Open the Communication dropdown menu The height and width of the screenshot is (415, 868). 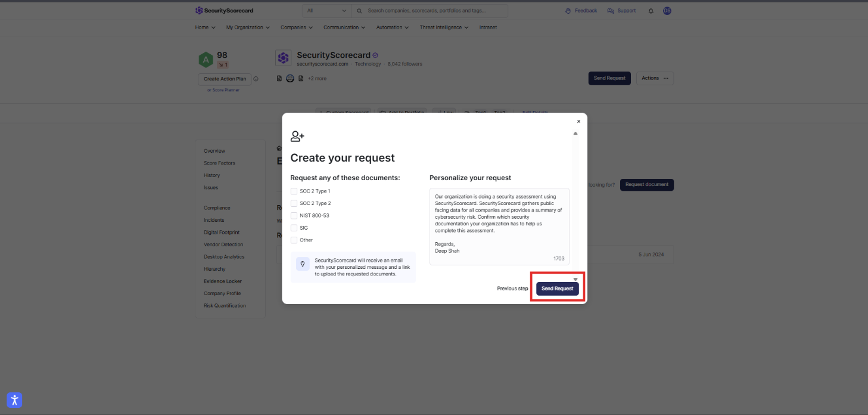(345, 27)
